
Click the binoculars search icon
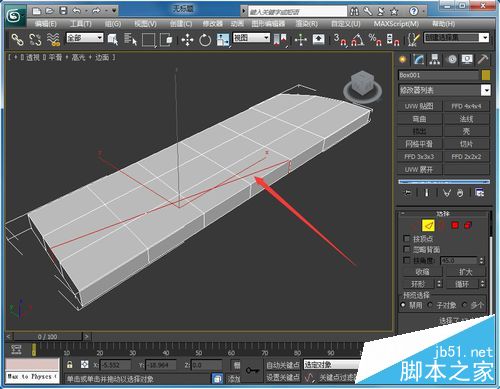pyautogui.click(x=354, y=12)
